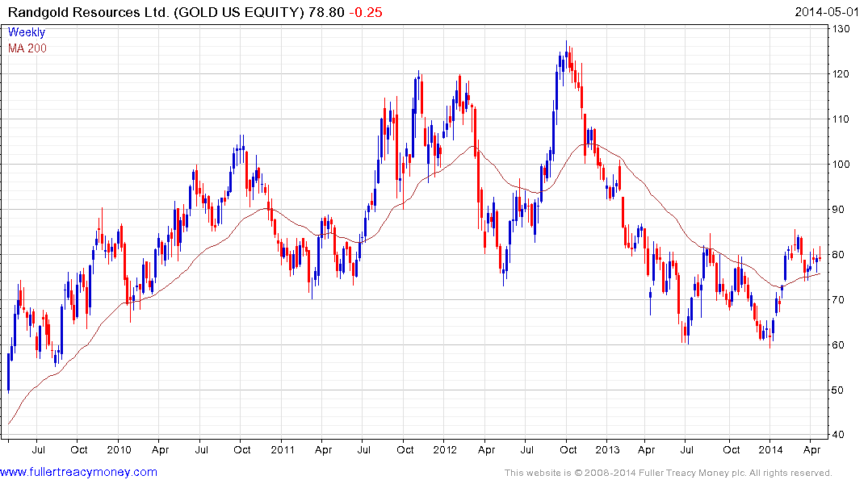Click the 120 price axis label
Image resolution: width=868 pixels, height=484 pixels.
pos(841,74)
